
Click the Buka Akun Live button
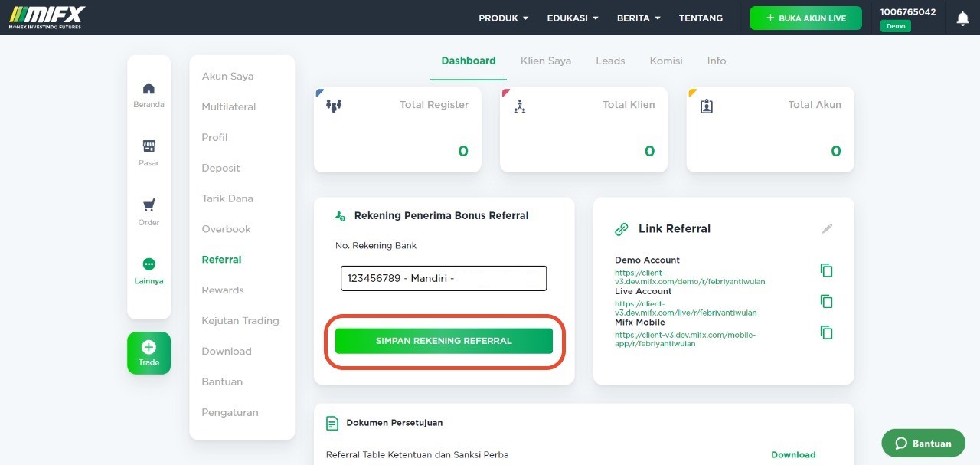(806, 18)
